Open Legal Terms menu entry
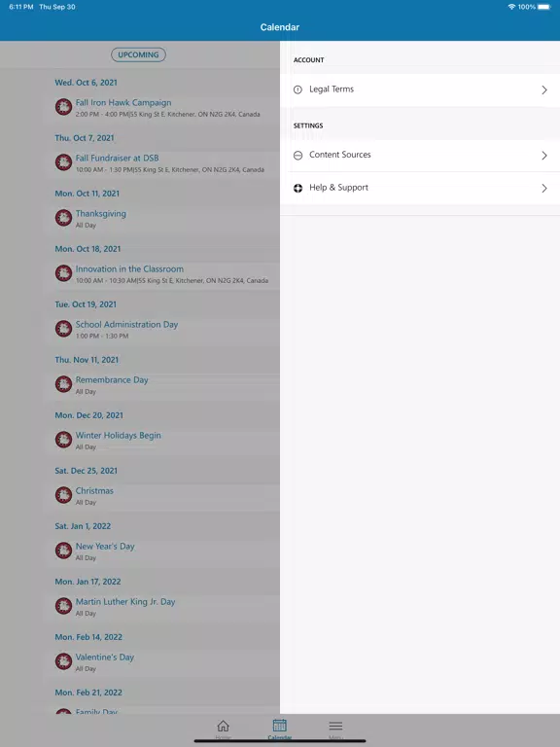Image resolution: width=560 pixels, height=747 pixels. tap(420, 90)
